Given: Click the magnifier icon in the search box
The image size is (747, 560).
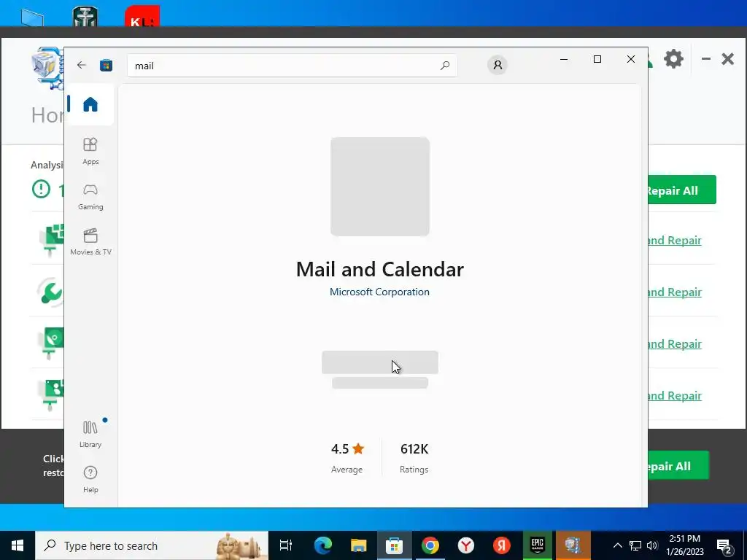Looking at the screenshot, I should [x=444, y=66].
